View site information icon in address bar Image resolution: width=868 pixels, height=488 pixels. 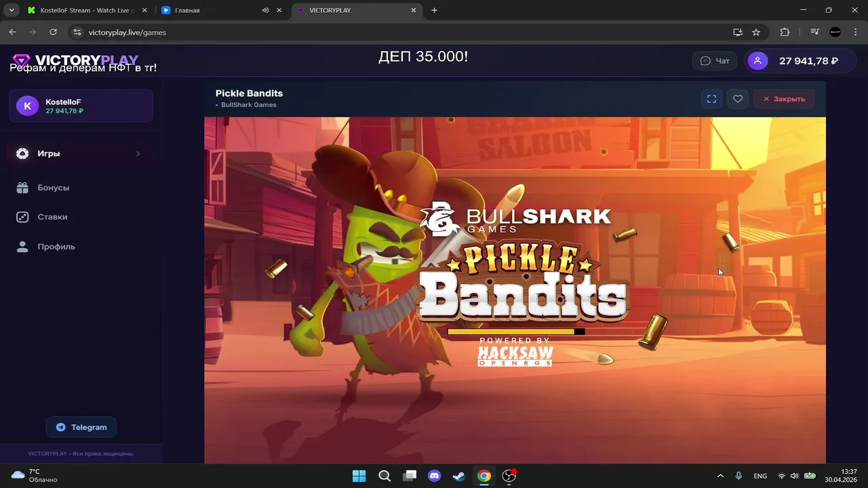click(x=77, y=32)
